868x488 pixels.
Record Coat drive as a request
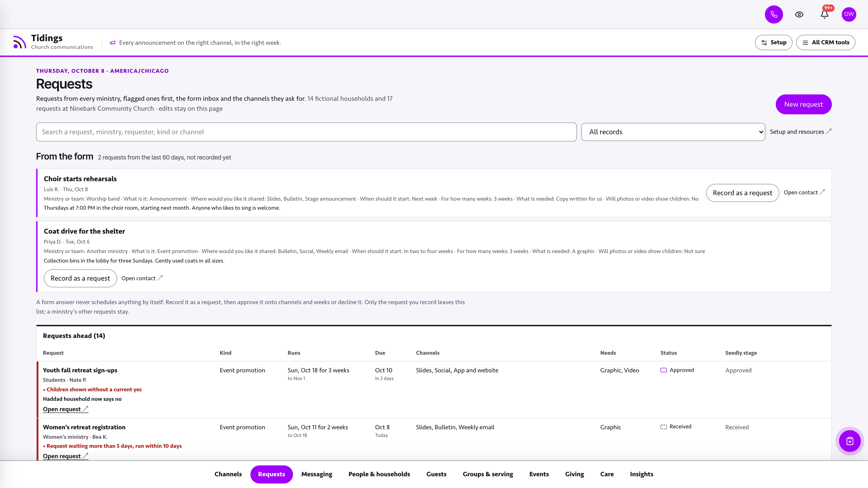pos(80,278)
